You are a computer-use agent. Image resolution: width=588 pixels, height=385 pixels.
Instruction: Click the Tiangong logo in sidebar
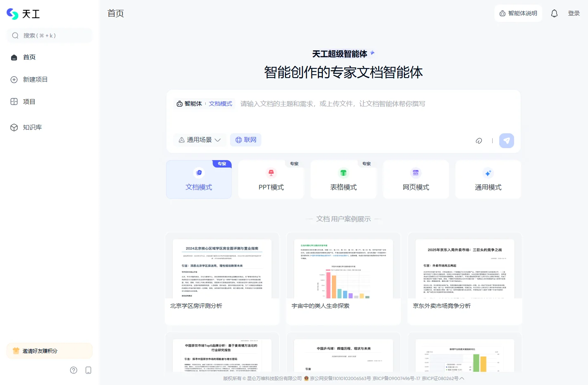(x=23, y=14)
